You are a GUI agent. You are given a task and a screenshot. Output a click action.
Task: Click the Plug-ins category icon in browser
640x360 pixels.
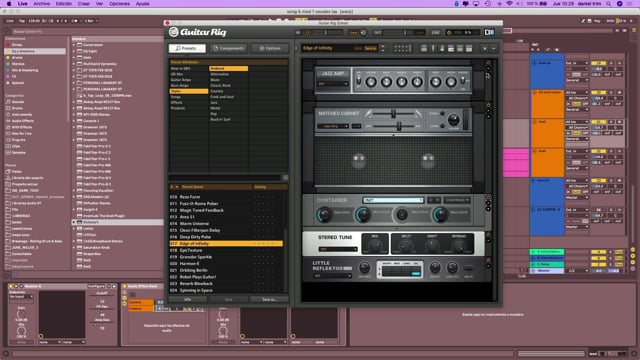(8, 140)
